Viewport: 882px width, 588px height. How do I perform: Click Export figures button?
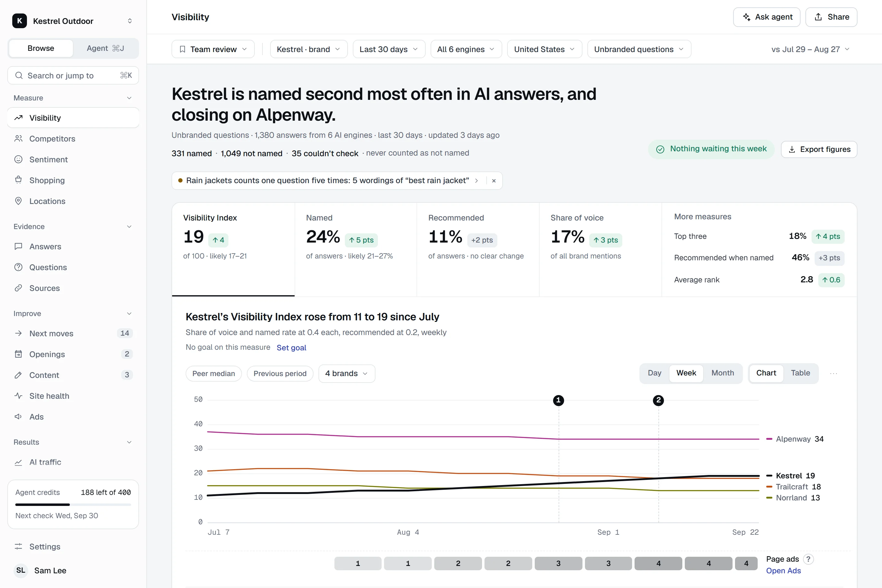point(819,150)
